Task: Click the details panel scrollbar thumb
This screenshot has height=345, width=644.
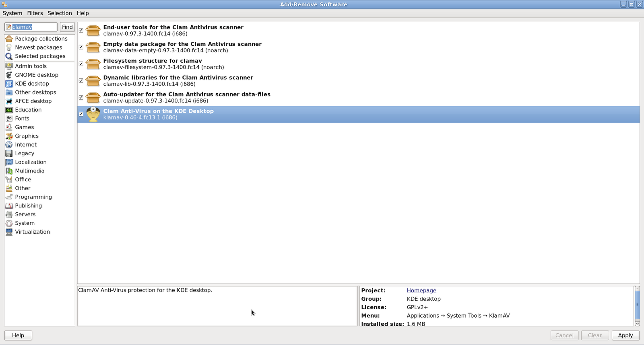Action: [x=637, y=304]
